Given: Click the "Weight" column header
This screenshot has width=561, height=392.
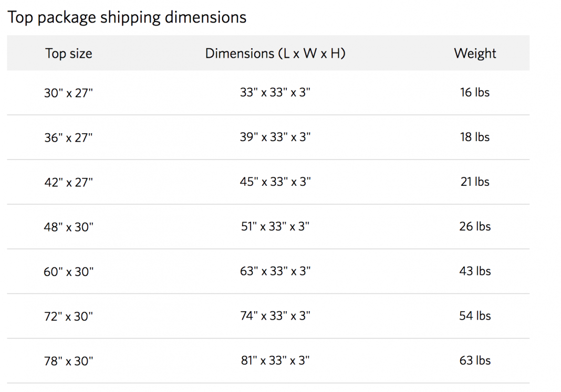Looking at the screenshot, I should pyautogui.click(x=475, y=54).
